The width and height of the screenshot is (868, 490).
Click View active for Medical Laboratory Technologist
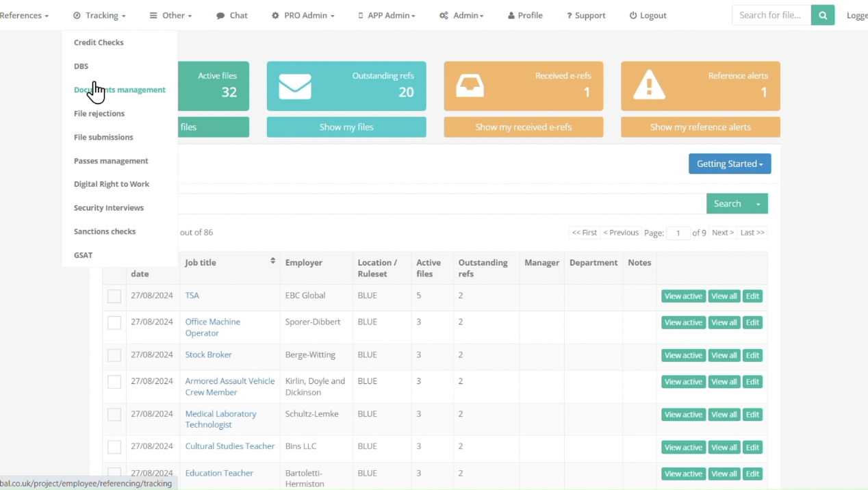pos(683,414)
